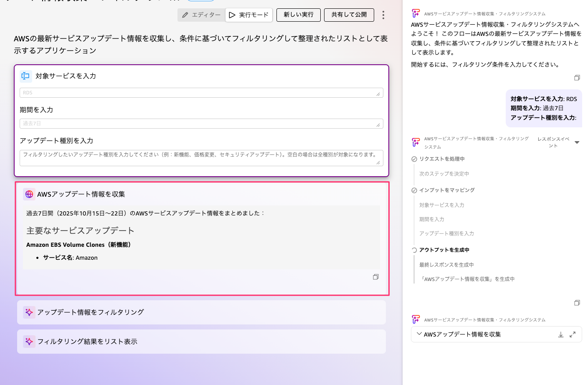
Task: Expand the chat result to full view
Action: [573, 334]
